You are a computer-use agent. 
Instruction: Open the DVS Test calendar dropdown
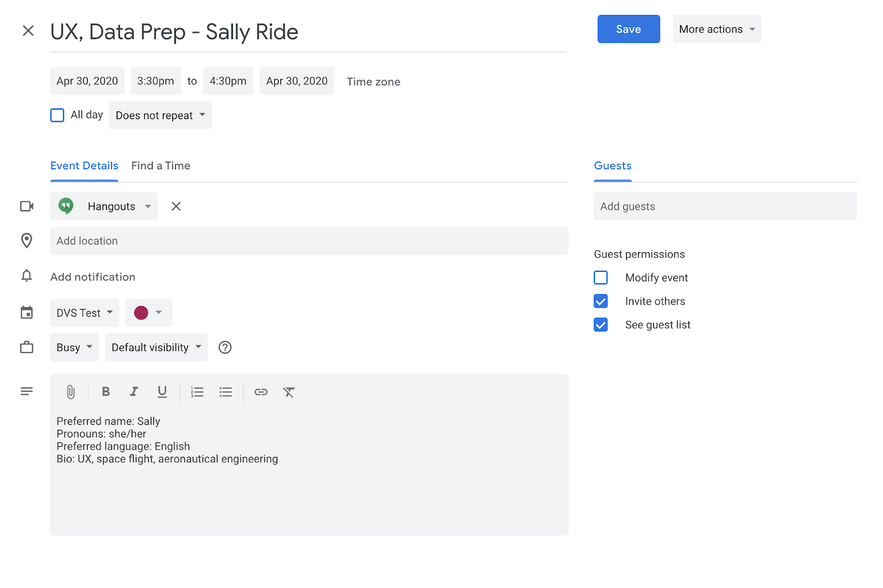pyautogui.click(x=84, y=313)
